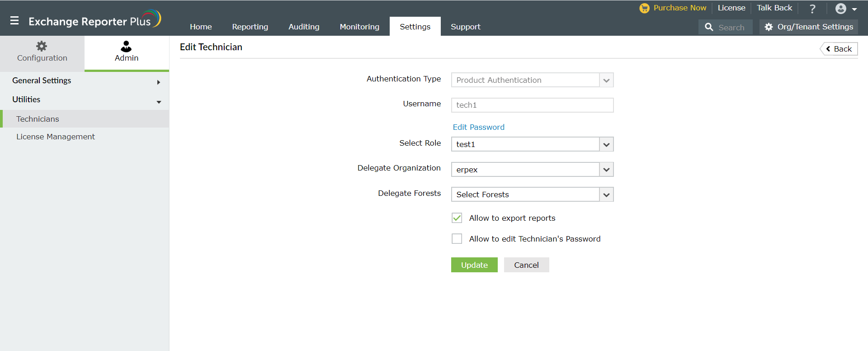Select the Configuration gear icon
The height and width of the screenshot is (351, 868).
tap(42, 46)
